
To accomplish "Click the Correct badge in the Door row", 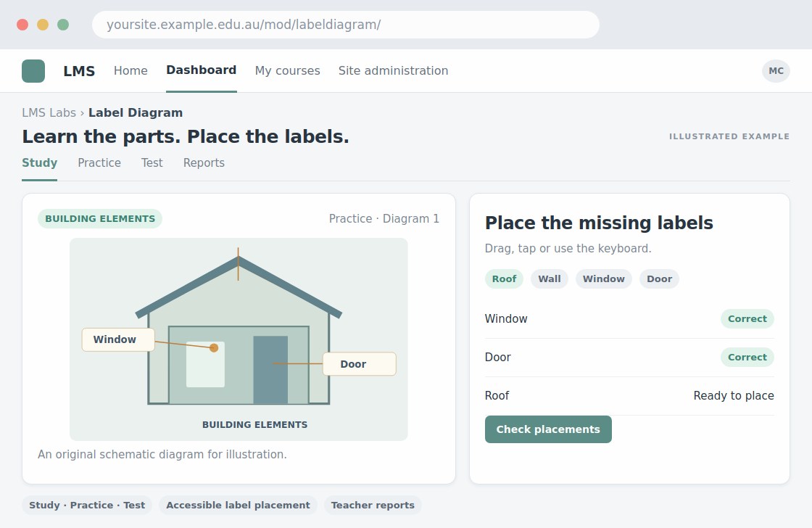I will point(747,357).
